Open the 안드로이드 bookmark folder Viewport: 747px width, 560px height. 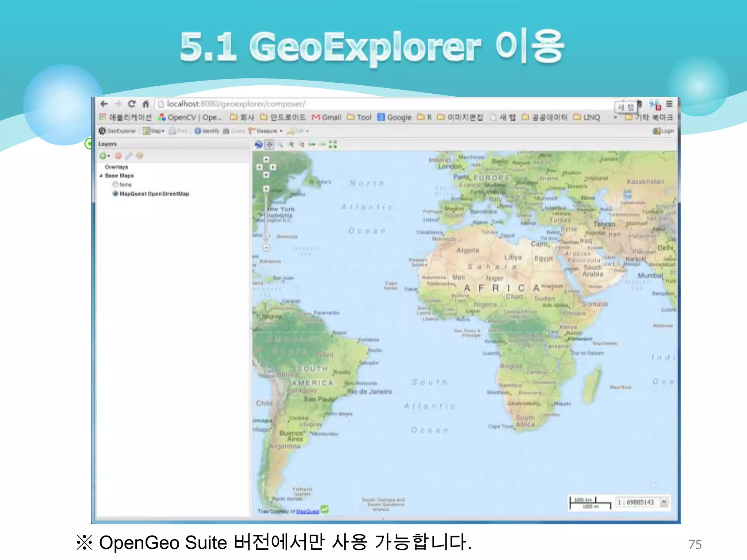pyautogui.click(x=283, y=117)
